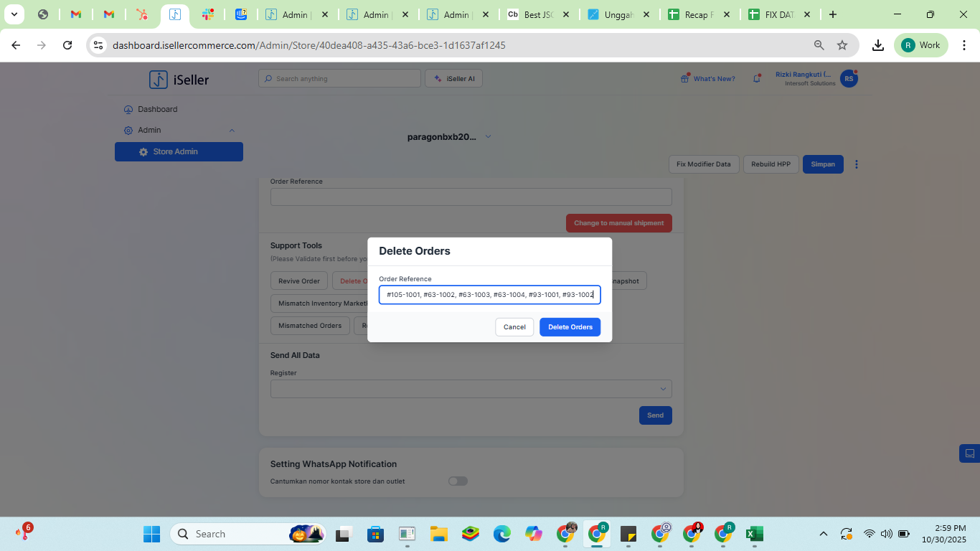Click the iSeller logo icon
Screen dimensions: 980x551
tap(158, 80)
